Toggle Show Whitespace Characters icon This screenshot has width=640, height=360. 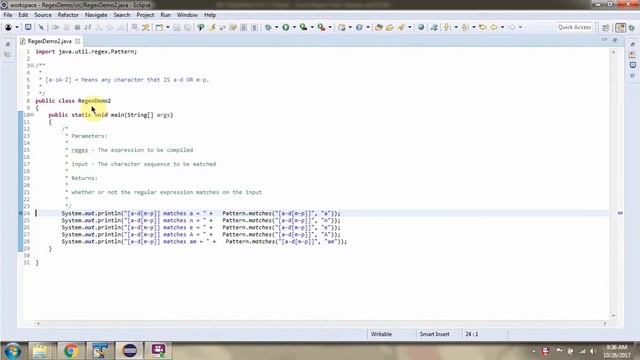tap(254, 27)
